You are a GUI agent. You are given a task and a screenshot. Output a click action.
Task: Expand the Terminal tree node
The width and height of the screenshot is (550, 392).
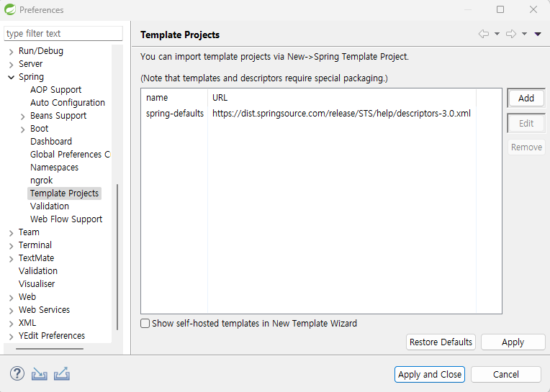click(x=12, y=246)
